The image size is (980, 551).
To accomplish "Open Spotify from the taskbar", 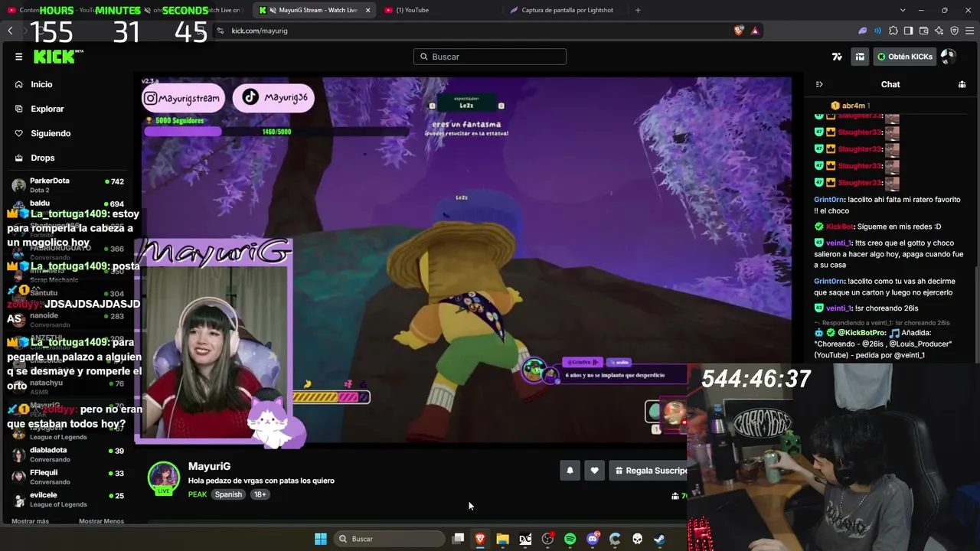I will click(570, 539).
